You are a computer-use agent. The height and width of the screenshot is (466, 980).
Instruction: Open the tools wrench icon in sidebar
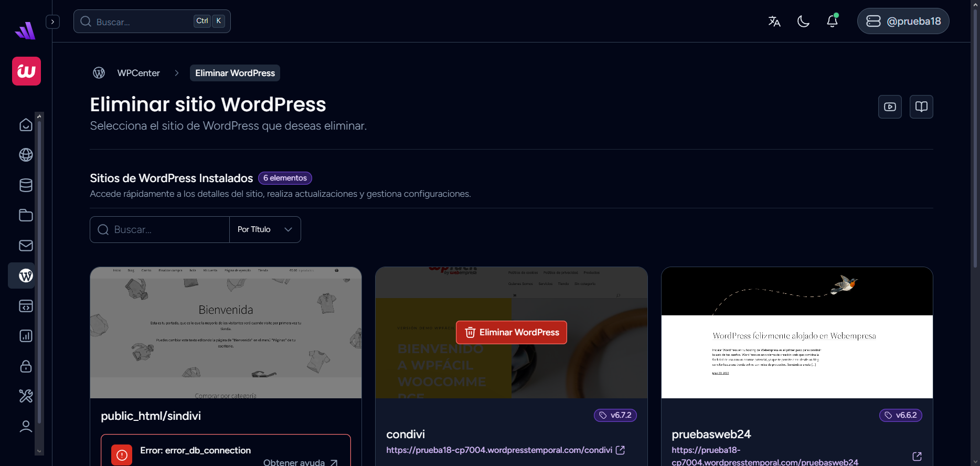26,396
